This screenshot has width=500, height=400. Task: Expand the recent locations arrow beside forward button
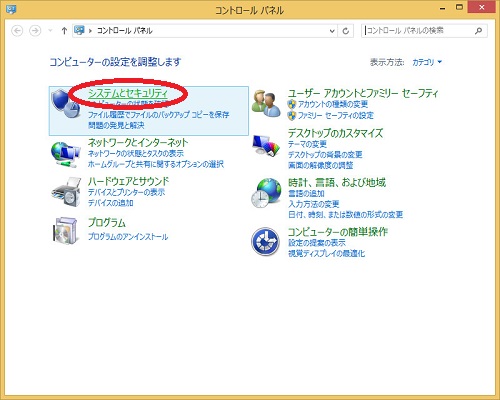50,31
